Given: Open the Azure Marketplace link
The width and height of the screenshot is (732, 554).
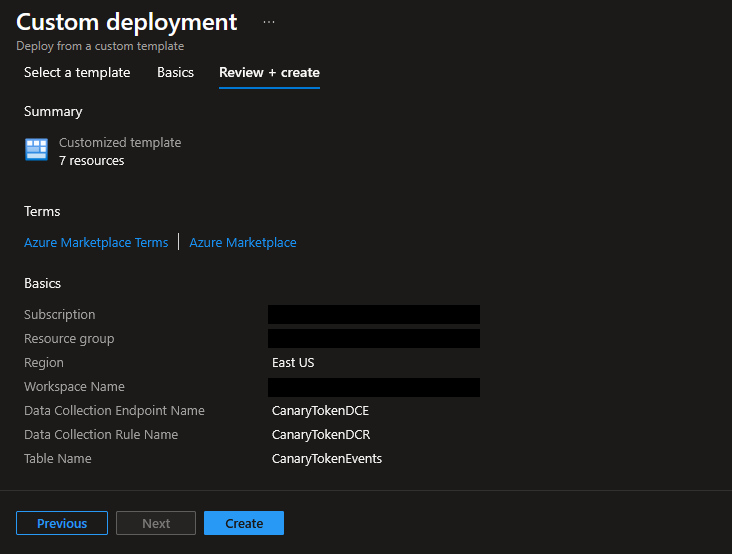Looking at the screenshot, I should tap(243, 243).
